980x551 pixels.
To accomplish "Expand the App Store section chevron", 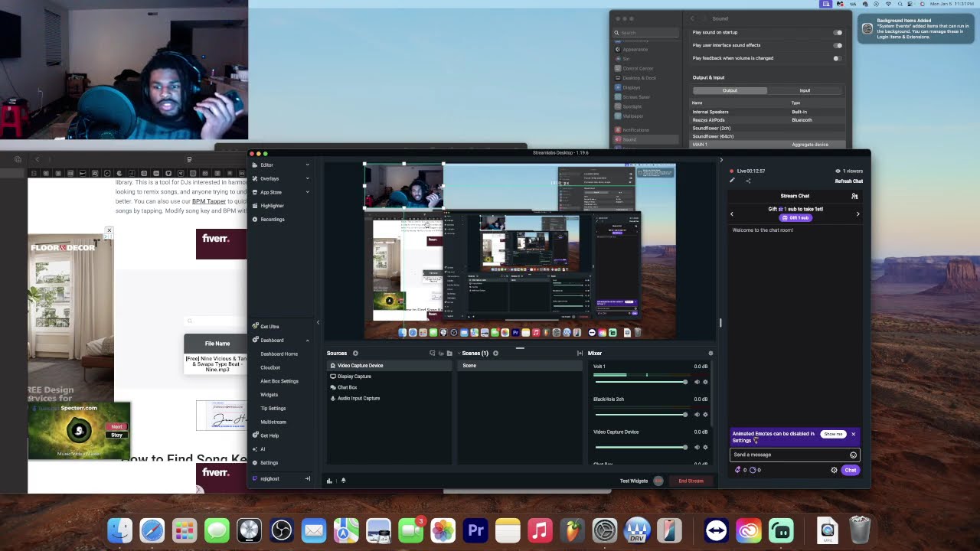I will point(308,192).
